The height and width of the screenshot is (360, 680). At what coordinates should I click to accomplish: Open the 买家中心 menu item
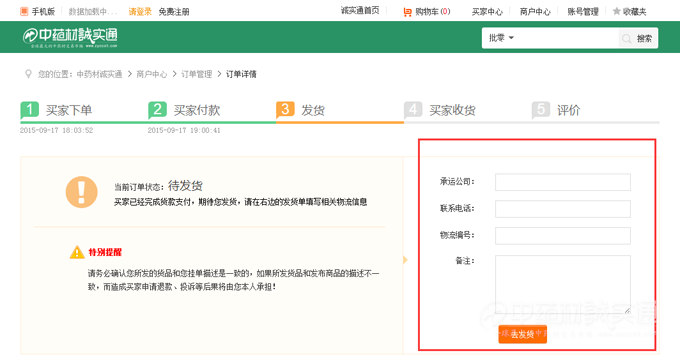pos(487,12)
